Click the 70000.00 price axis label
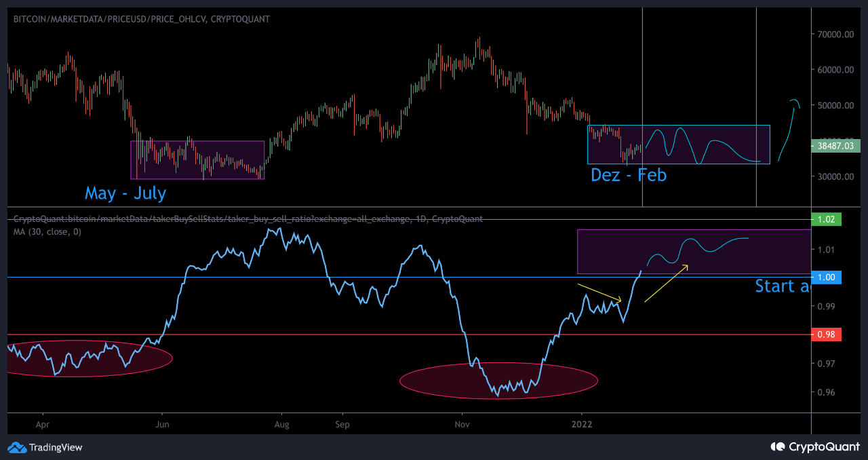Image resolution: width=868 pixels, height=460 pixels. tap(834, 34)
